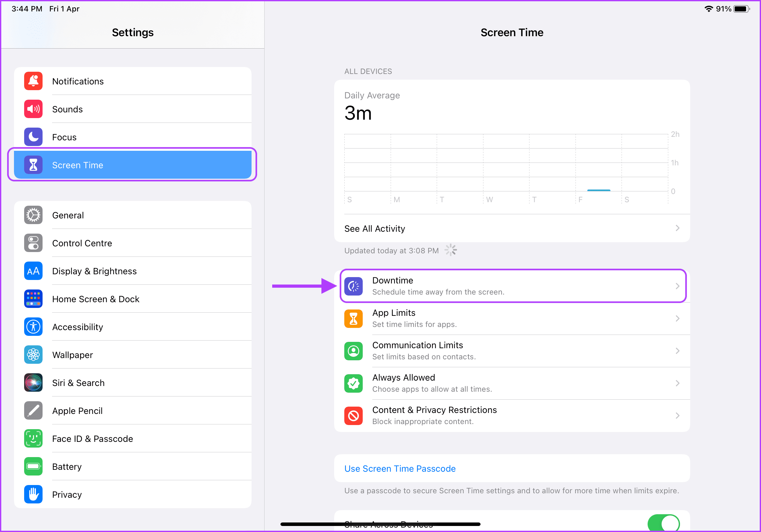
Task: Open Face ID & Passcode settings
Action: pos(132,439)
